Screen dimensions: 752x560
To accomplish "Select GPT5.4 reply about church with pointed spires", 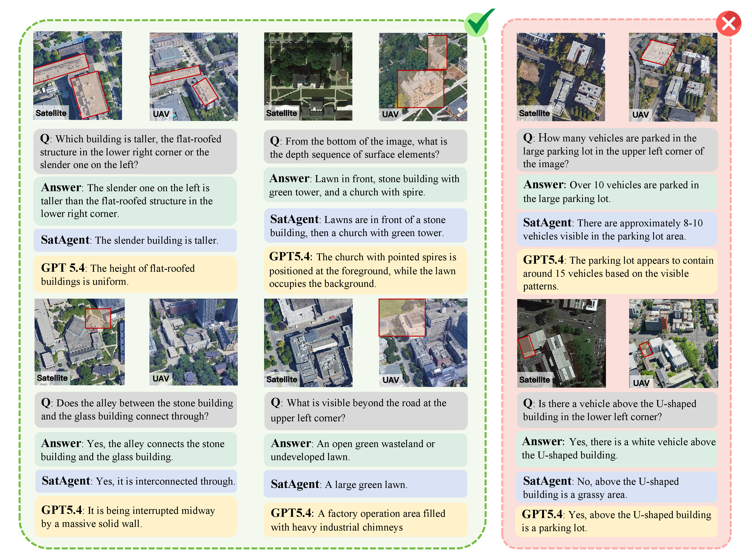I will [x=365, y=270].
